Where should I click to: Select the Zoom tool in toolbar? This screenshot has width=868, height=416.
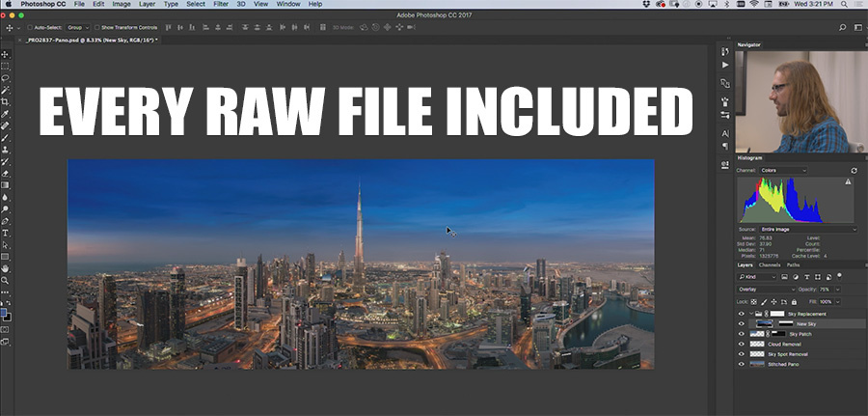[x=5, y=280]
